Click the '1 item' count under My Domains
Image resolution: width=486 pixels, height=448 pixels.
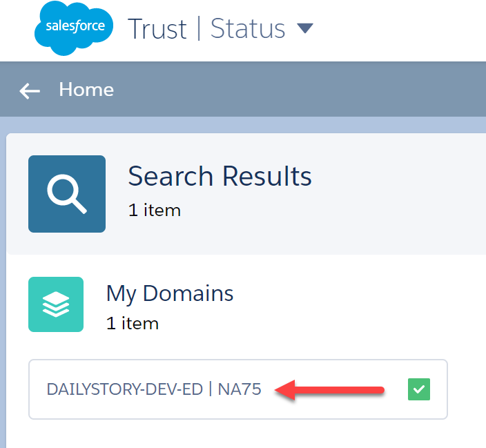click(x=133, y=324)
